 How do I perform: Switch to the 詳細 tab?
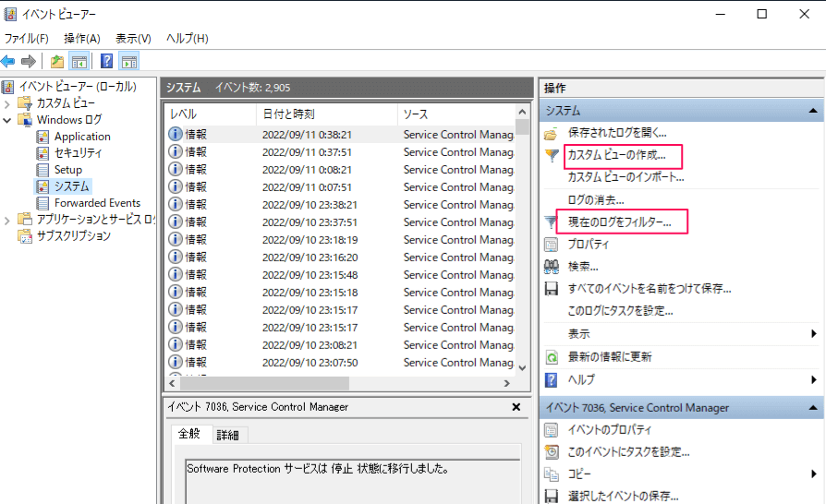[x=227, y=435]
